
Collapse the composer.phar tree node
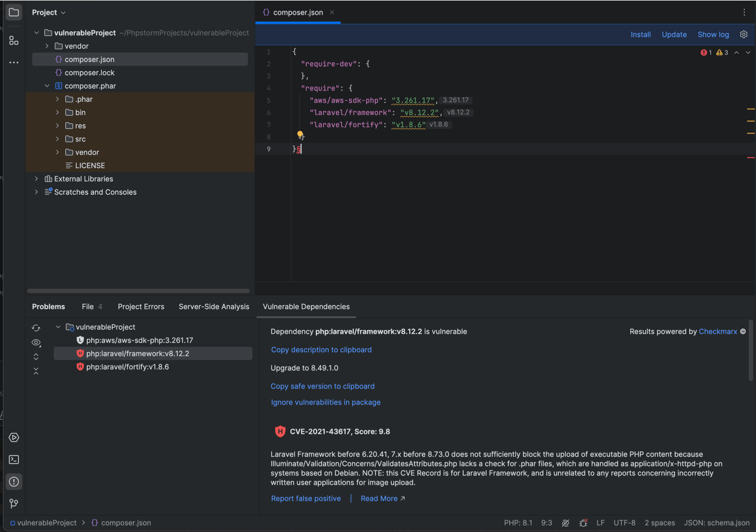coord(47,86)
